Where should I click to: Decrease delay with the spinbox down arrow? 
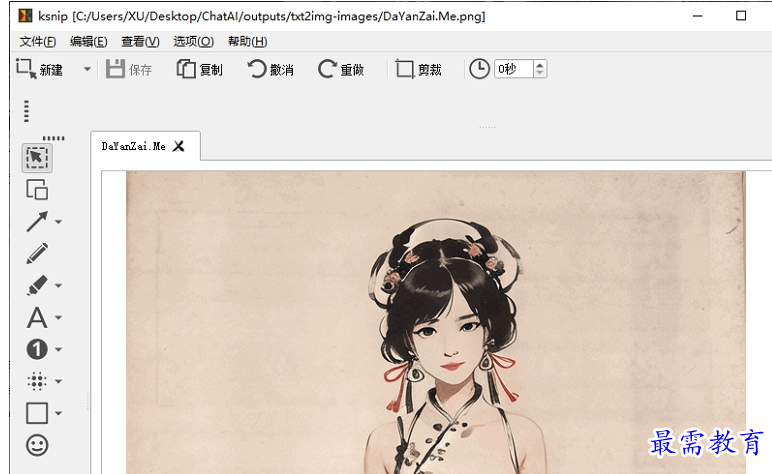point(540,73)
